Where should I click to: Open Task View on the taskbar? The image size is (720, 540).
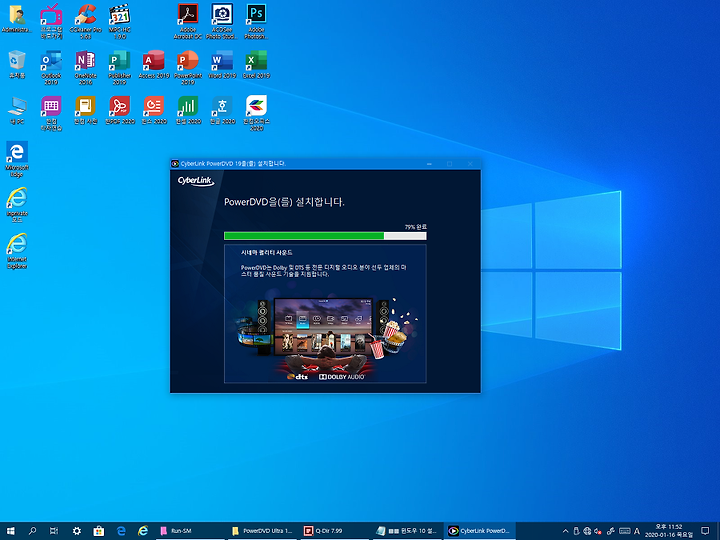point(54,531)
